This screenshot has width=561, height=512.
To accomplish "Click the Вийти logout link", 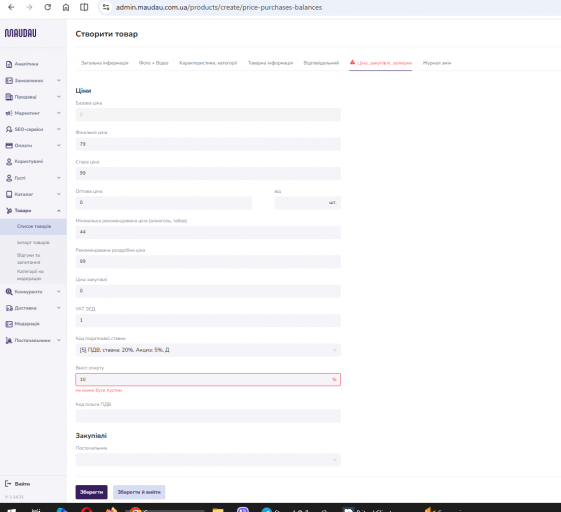I will (22, 484).
